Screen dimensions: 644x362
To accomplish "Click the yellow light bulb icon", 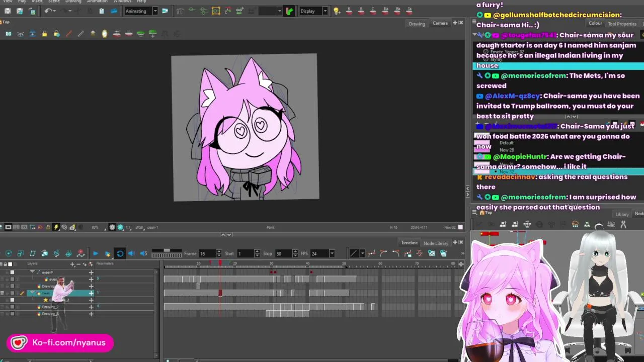I will pyautogui.click(x=337, y=11).
